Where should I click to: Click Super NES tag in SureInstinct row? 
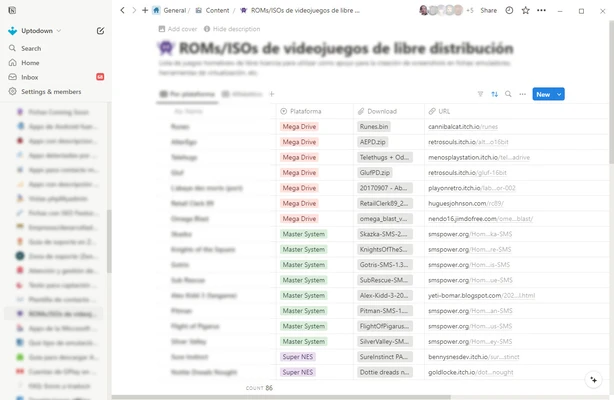pyautogui.click(x=298, y=357)
